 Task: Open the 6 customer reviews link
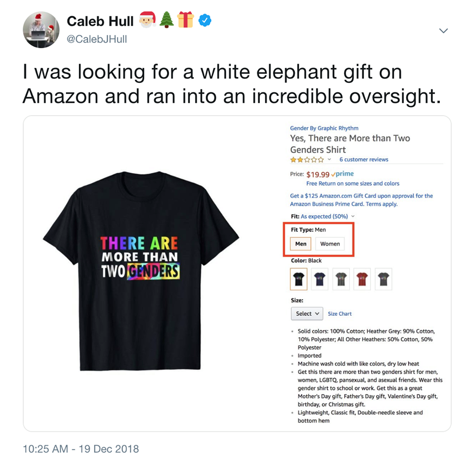[363, 159]
